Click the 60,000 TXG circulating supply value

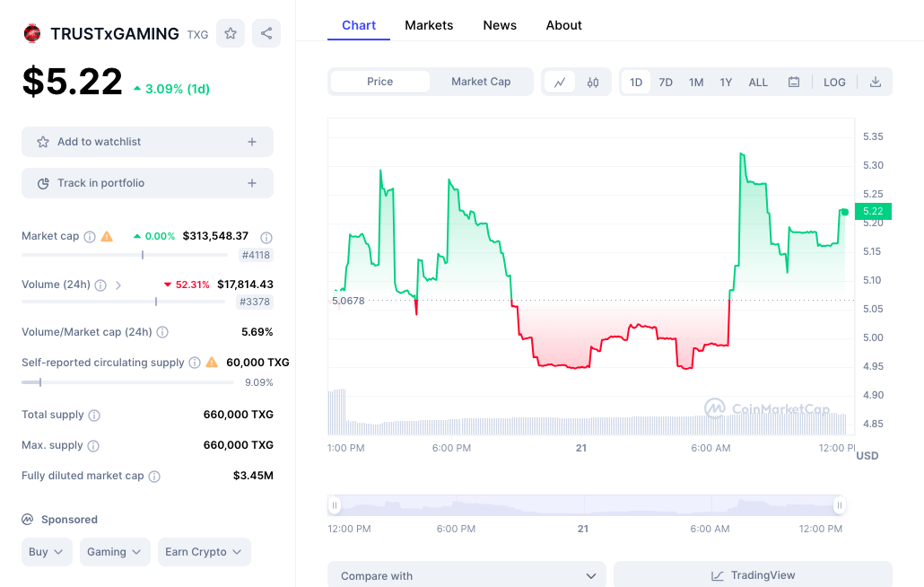tap(257, 363)
